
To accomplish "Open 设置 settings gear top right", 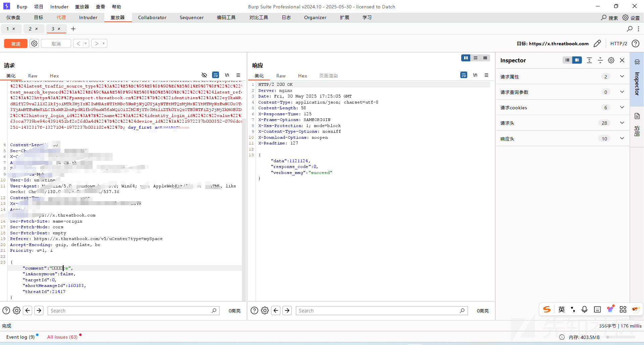I will pyautogui.click(x=631, y=18).
